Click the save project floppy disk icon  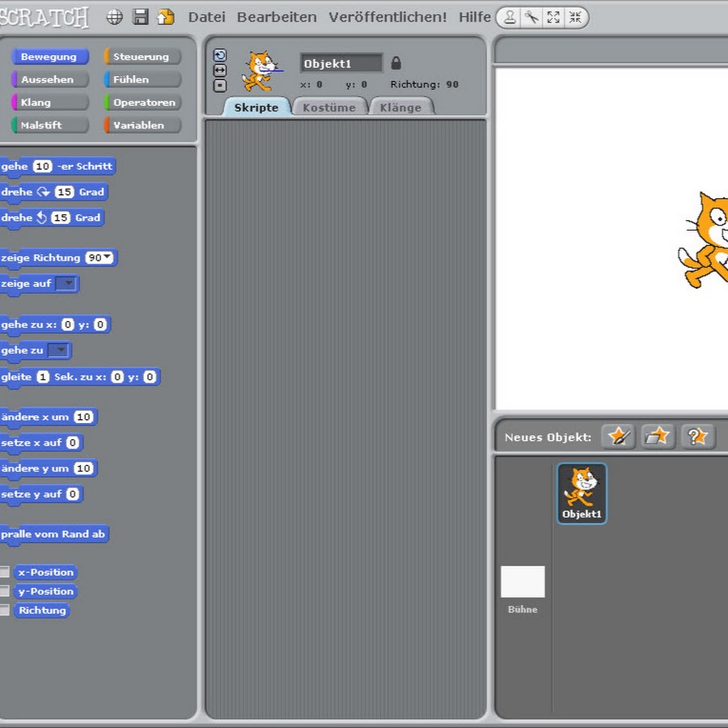[141, 17]
